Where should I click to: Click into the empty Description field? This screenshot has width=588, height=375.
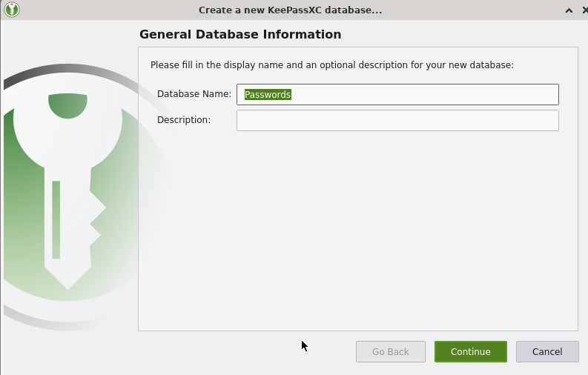[397, 120]
